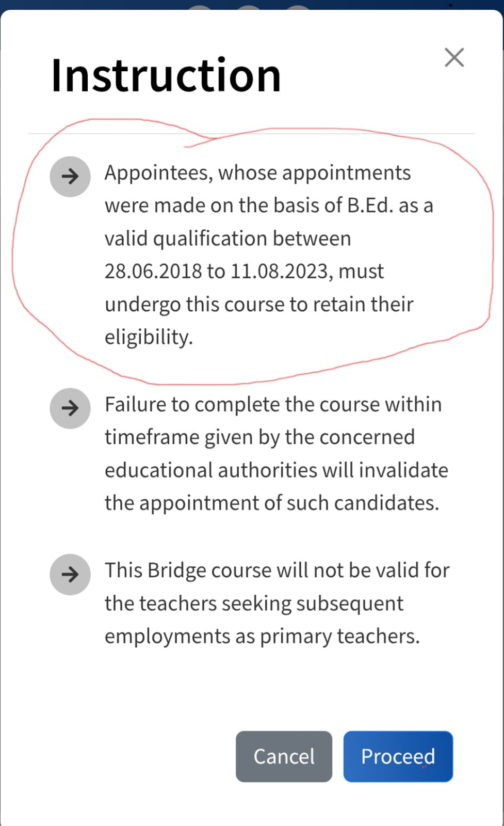
Task: Click the 'This Bridge course will not be valid' line
Action: (277, 571)
